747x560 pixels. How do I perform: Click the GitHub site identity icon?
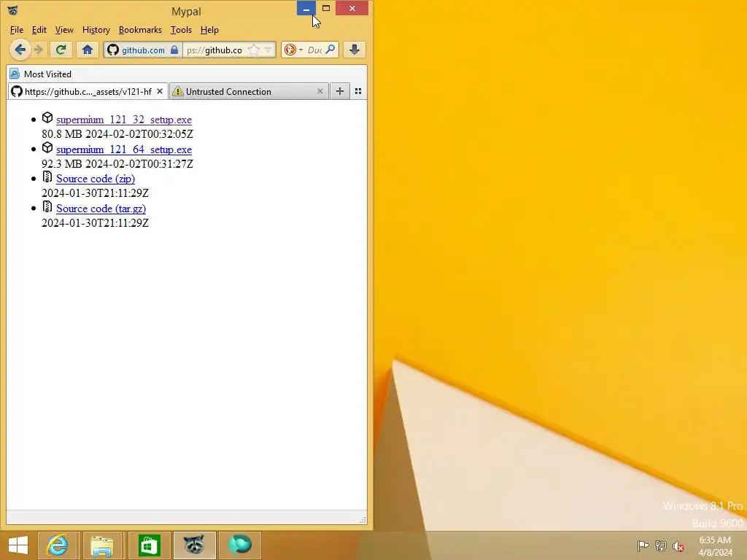click(113, 50)
